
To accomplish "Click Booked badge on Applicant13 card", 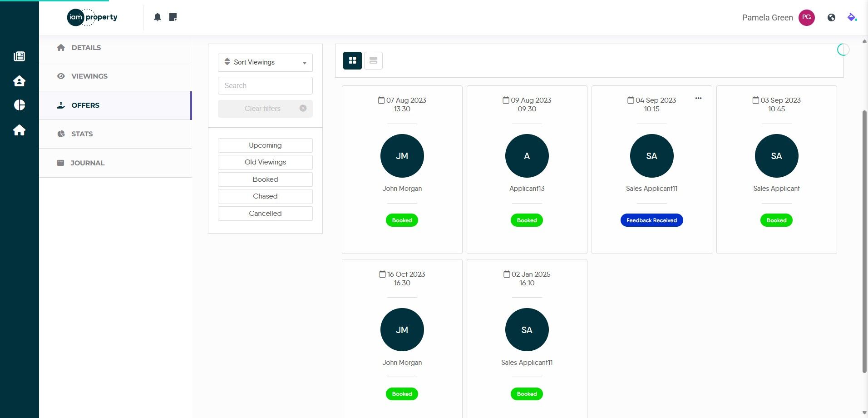I will (527, 220).
